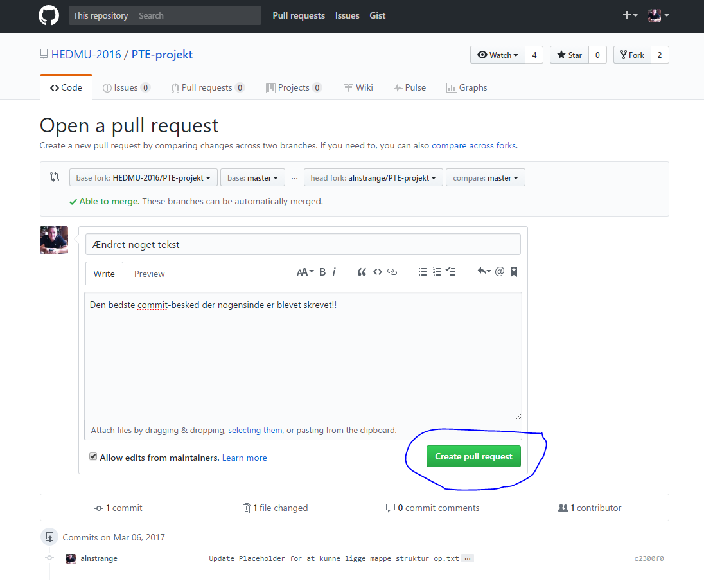Open the Learn more link

pyautogui.click(x=244, y=458)
